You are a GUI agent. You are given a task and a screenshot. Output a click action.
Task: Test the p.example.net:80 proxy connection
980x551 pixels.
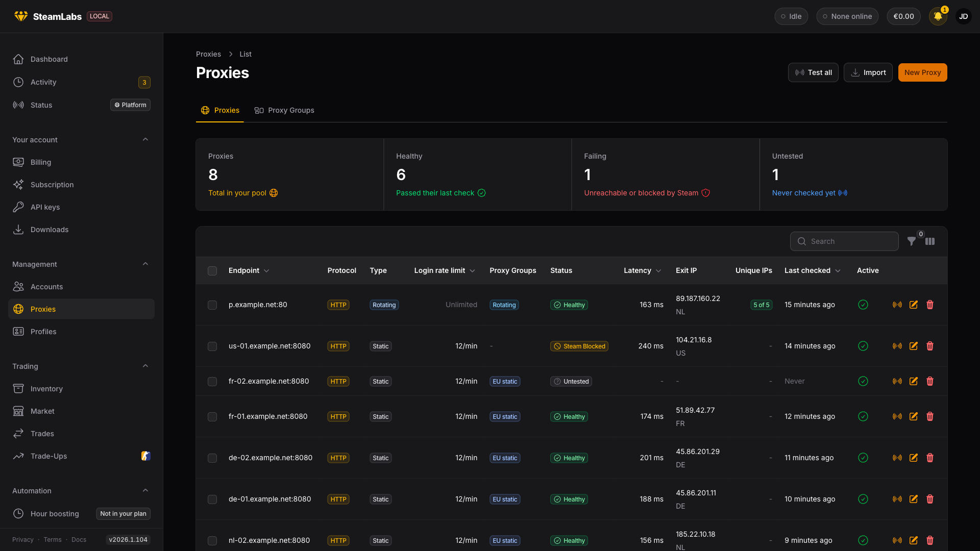click(897, 305)
